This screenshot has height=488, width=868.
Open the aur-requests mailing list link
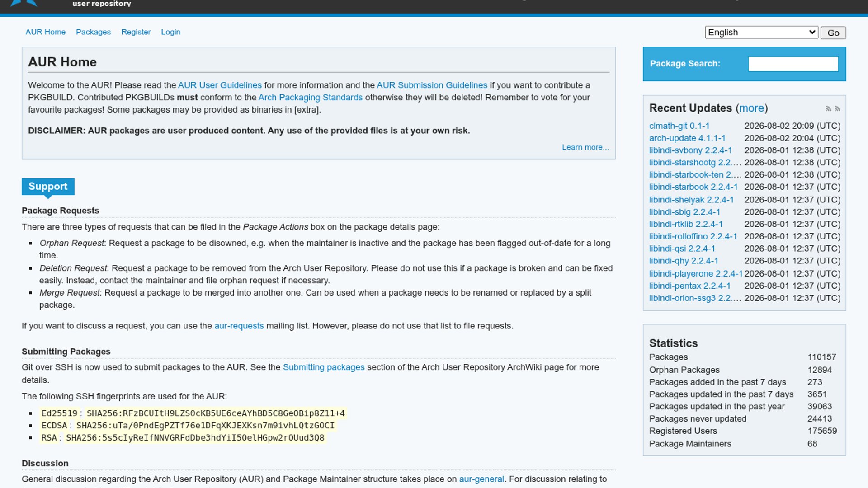(239, 326)
